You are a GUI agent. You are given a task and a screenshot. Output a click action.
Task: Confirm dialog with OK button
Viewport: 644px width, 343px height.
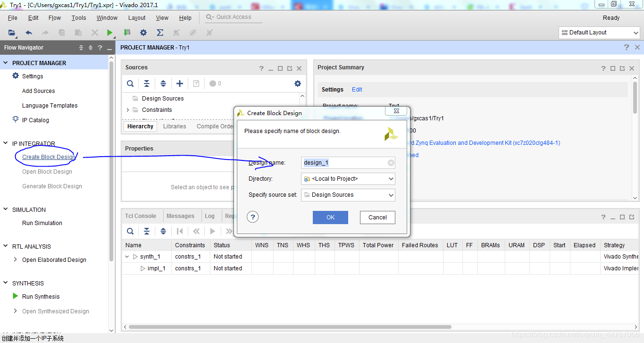pyautogui.click(x=330, y=218)
